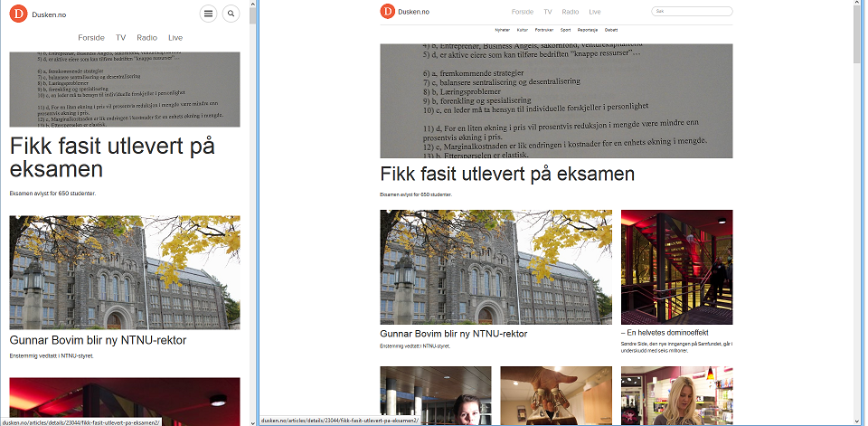Click right window scrollbar up arrow

[857, 4]
